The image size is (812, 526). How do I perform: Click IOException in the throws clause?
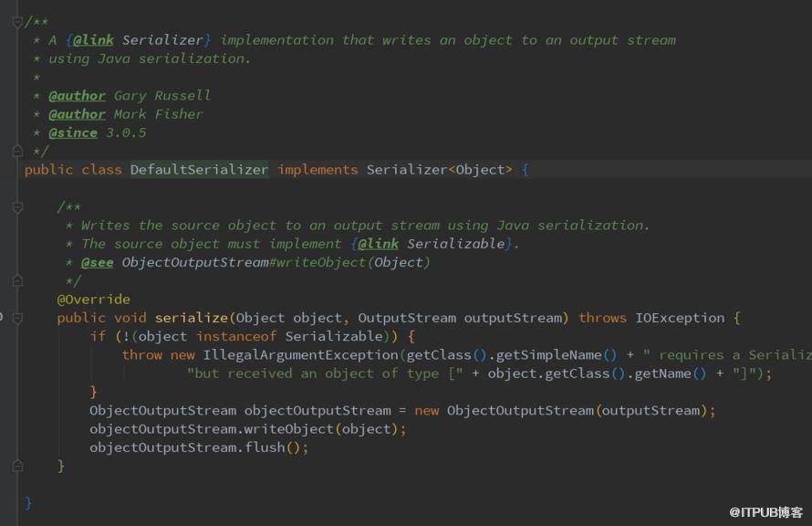click(x=680, y=318)
